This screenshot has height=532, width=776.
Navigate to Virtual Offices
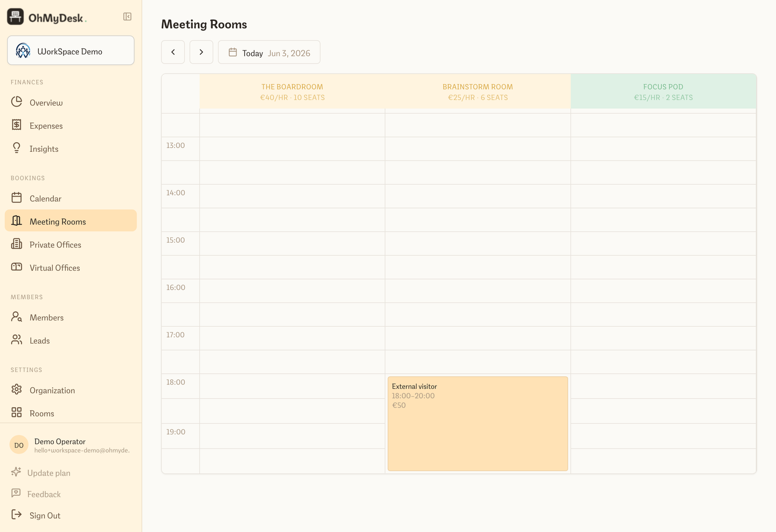click(71, 268)
